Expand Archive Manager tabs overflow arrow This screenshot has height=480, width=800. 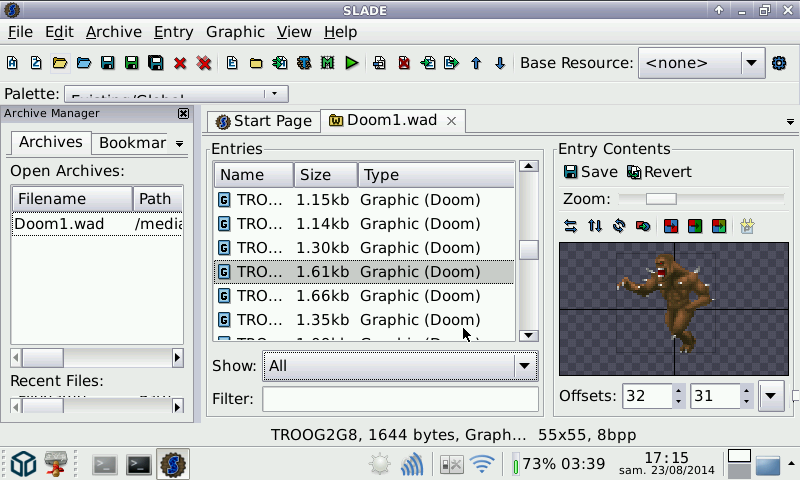(x=180, y=144)
